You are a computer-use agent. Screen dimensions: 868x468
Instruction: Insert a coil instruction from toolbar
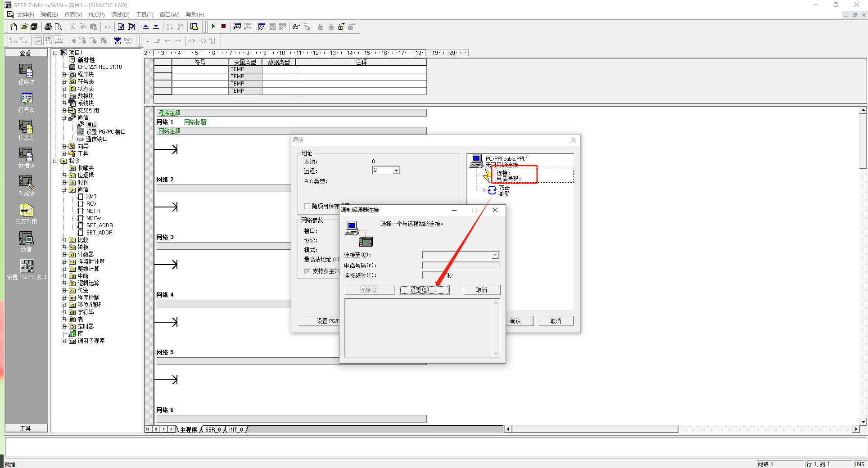point(203,40)
